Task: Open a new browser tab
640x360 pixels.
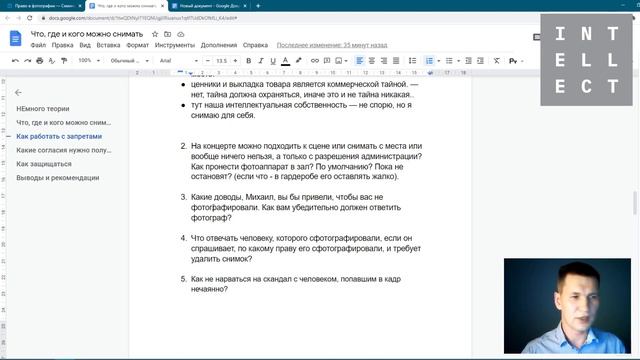Action: 258,6
